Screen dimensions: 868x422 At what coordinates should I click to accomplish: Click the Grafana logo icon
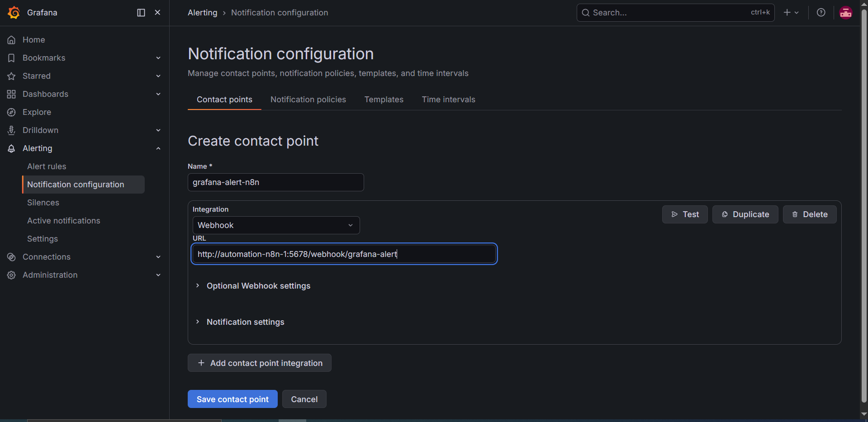point(14,13)
